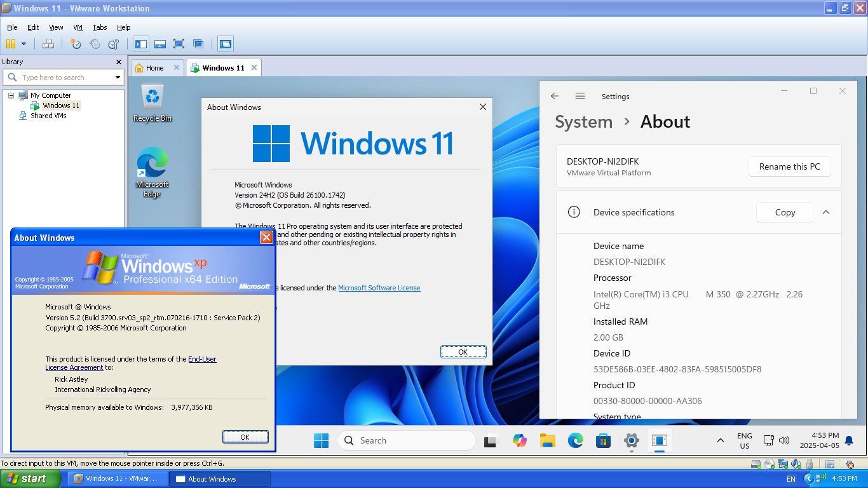Click the Rename this PC button
Viewport: 868px width, 488px height.
point(789,166)
